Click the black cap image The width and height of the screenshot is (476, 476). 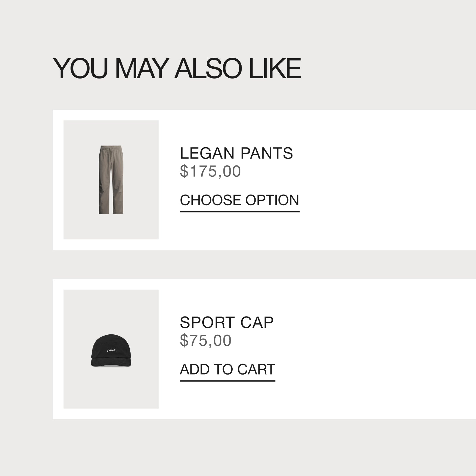111,350
